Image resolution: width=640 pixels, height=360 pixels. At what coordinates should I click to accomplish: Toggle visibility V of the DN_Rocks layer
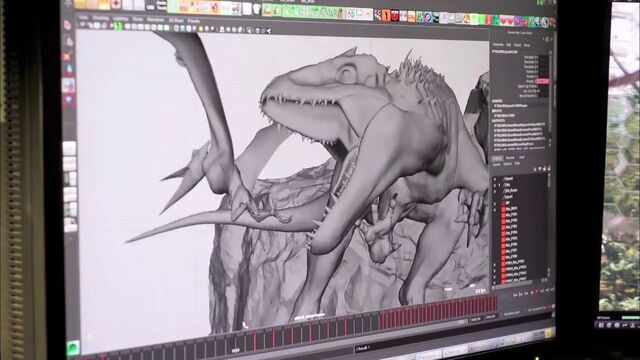pyautogui.click(x=494, y=191)
